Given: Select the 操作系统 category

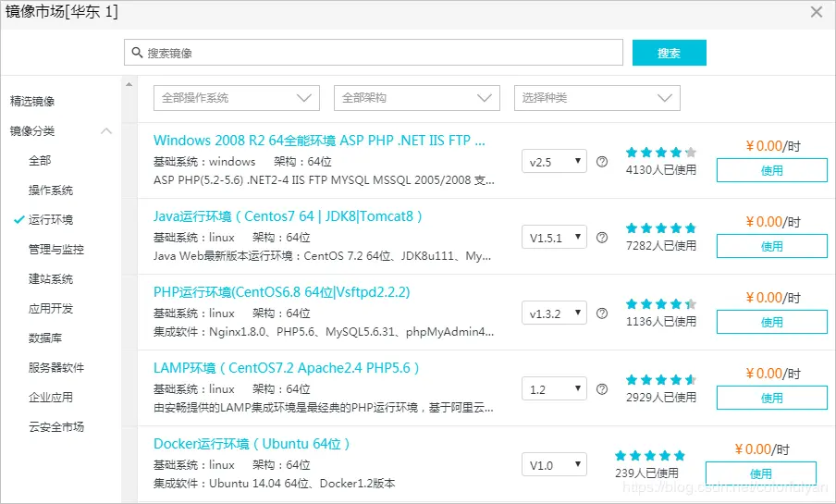Looking at the screenshot, I should click(x=51, y=191).
